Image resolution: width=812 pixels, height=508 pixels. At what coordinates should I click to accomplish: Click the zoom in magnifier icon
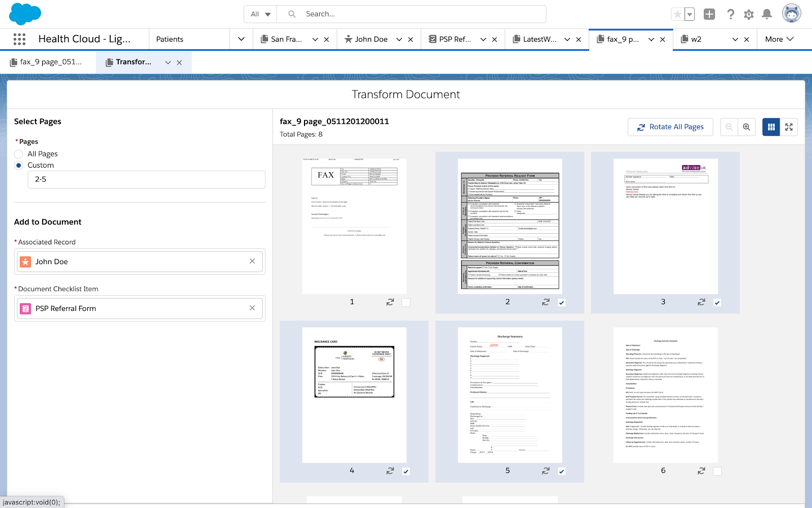(747, 127)
